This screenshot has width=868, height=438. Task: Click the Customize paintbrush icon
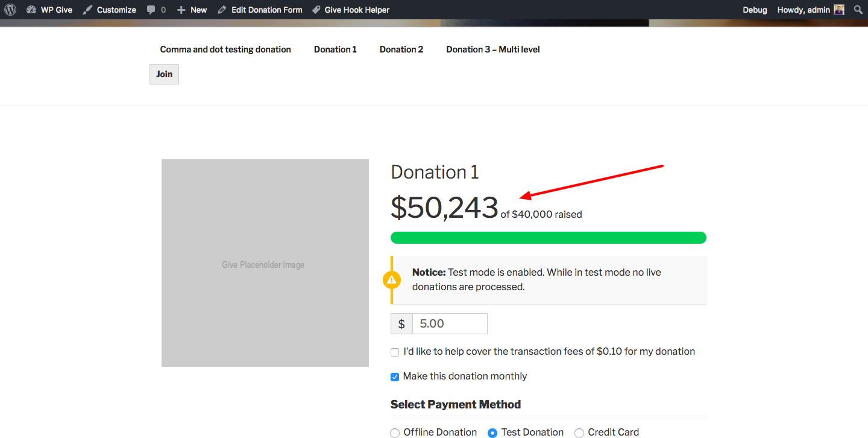87,10
